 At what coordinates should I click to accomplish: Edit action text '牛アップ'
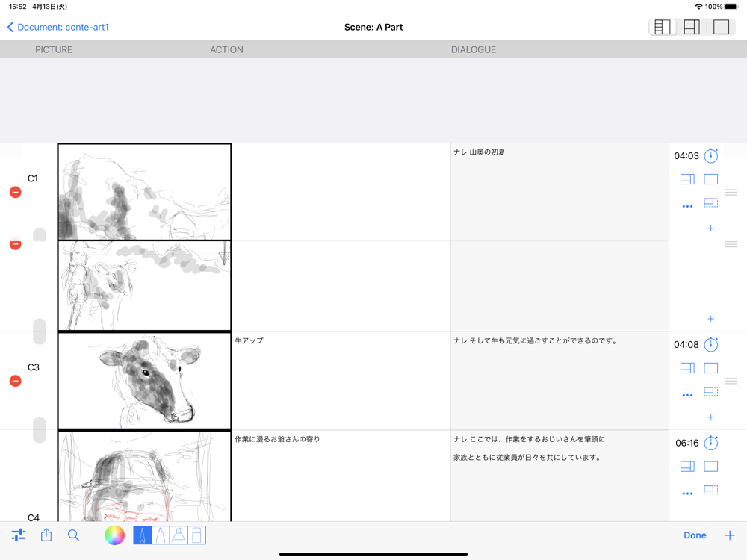click(249, 341)
